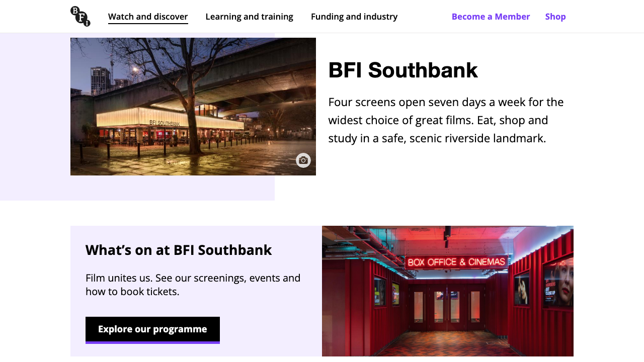This screenshot has height=362, width=644.
Task: Select the 'F' circle in the logo
Action: coord(81,17)
